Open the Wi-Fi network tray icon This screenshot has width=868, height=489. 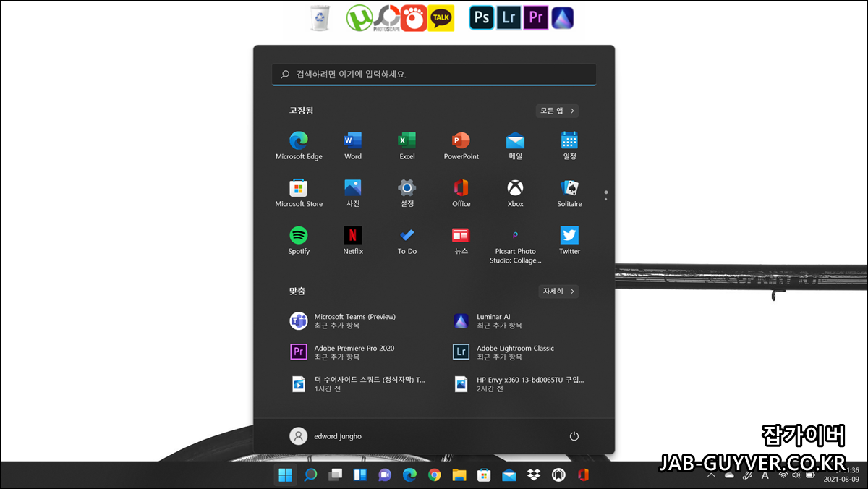783,475
